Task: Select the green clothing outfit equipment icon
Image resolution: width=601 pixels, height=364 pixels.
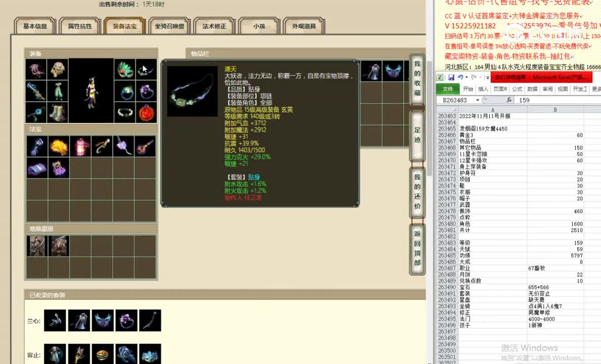Action: click(x=58, y=91)
